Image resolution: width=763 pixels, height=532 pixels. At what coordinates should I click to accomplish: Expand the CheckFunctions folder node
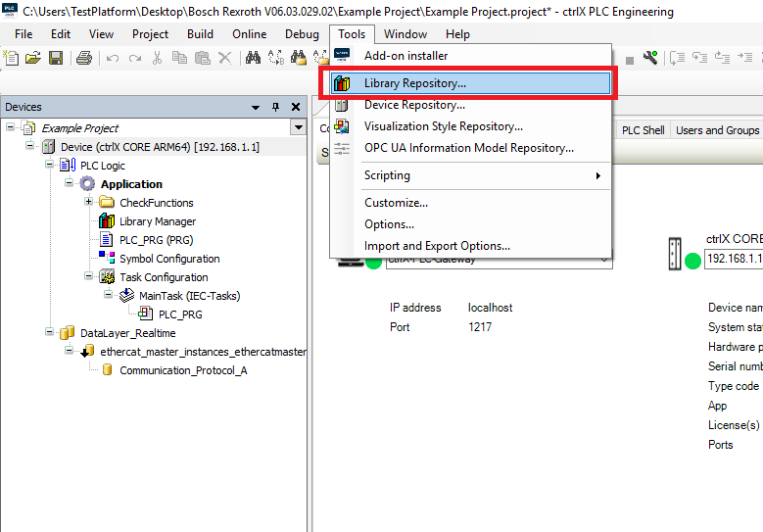click(89, 202)
